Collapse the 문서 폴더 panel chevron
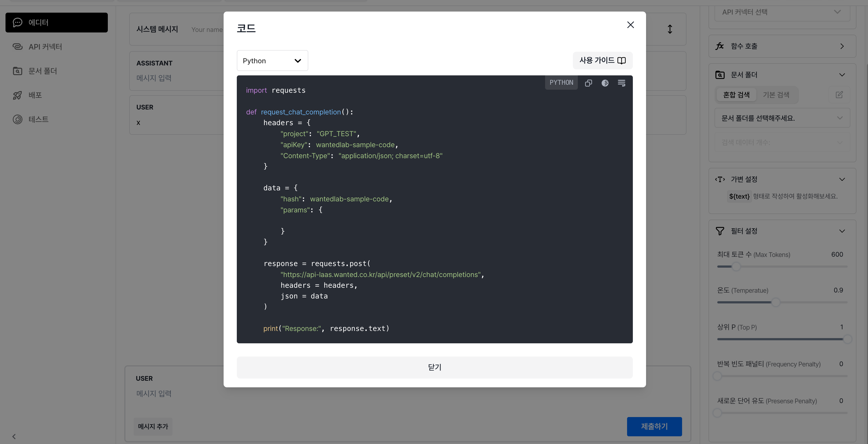 coord(842,75)
